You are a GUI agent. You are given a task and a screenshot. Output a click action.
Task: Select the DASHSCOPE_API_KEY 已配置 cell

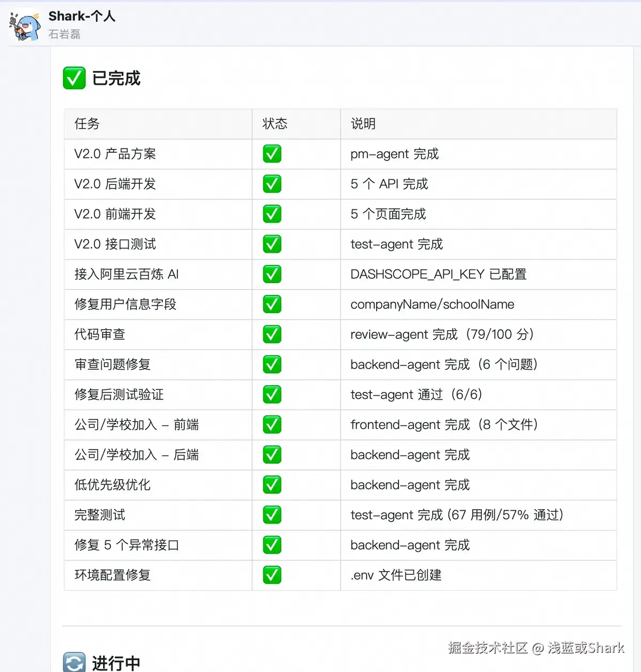point(479,275)
